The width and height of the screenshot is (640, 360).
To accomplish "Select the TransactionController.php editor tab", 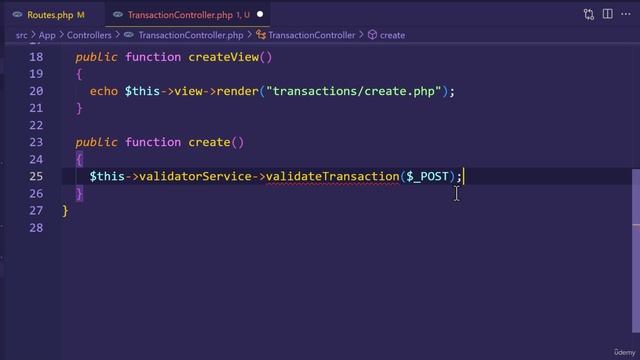I will (188, 15).
